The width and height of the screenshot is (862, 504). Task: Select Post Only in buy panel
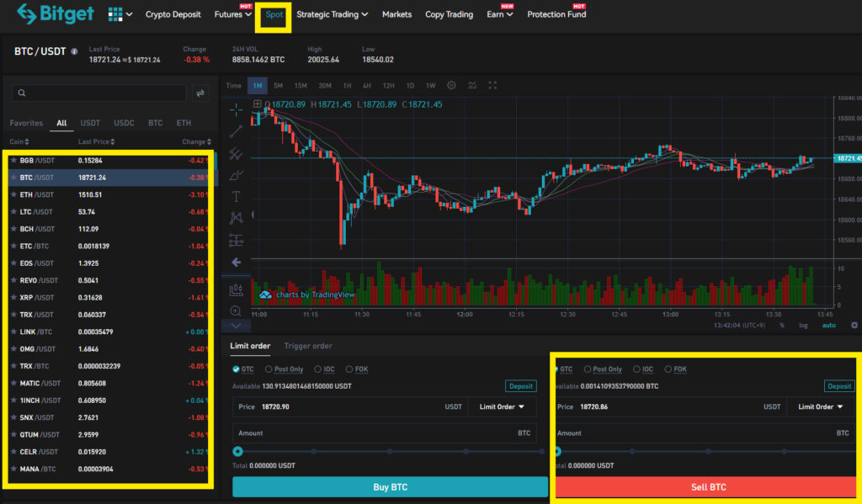pos(285,369)
